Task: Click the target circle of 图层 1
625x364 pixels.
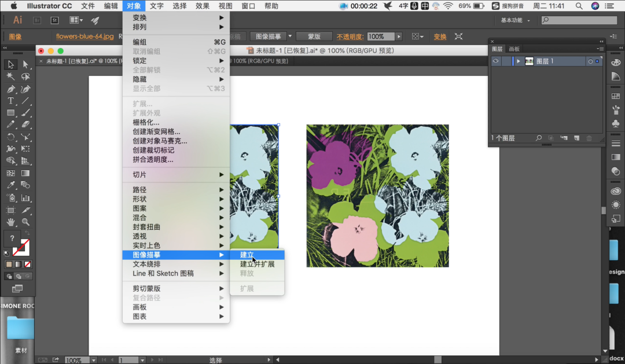Action: [590, 61]
